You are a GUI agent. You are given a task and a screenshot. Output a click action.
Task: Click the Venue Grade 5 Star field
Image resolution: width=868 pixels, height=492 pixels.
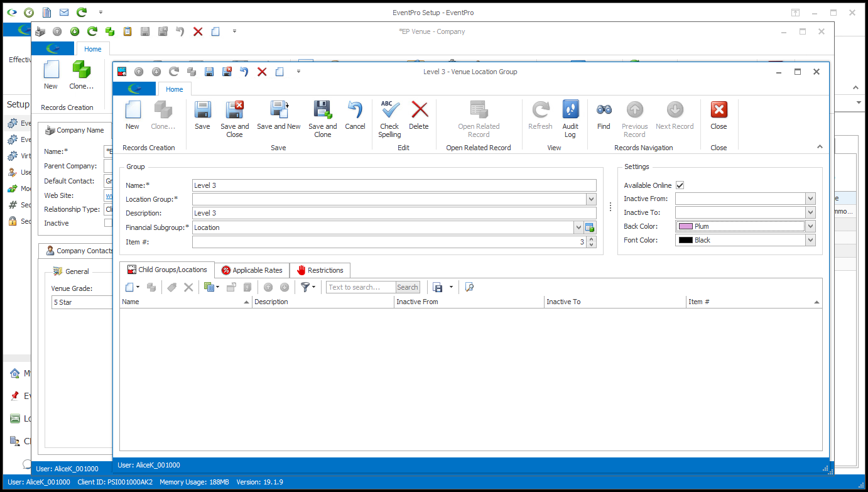point(82,302)
